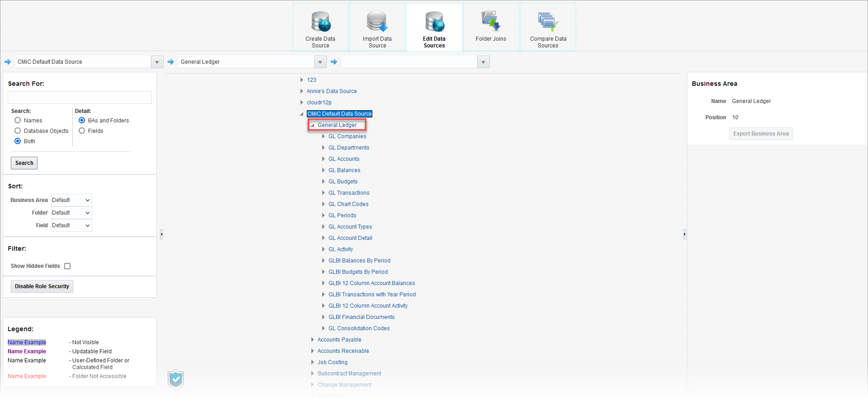Click the Compare Data Sources icon
This screenshot has height=398, width=868.
pos(548,22)
